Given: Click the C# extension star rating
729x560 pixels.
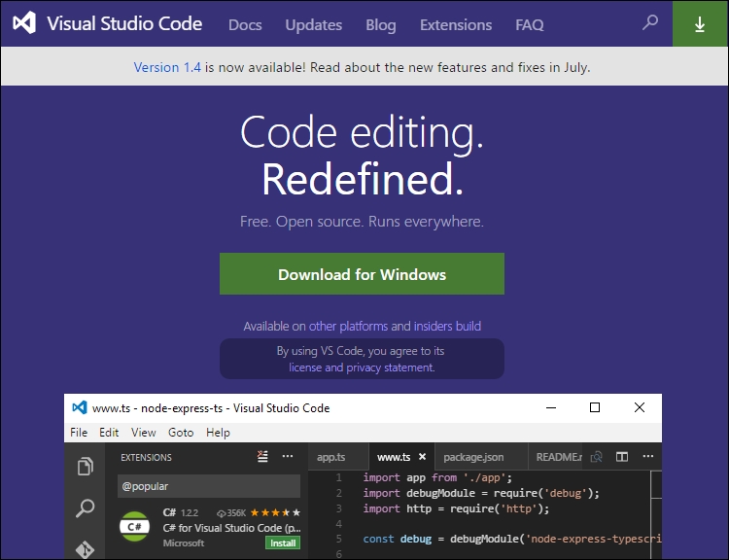Looking at the screenshot, I should (x=275, y=512).
